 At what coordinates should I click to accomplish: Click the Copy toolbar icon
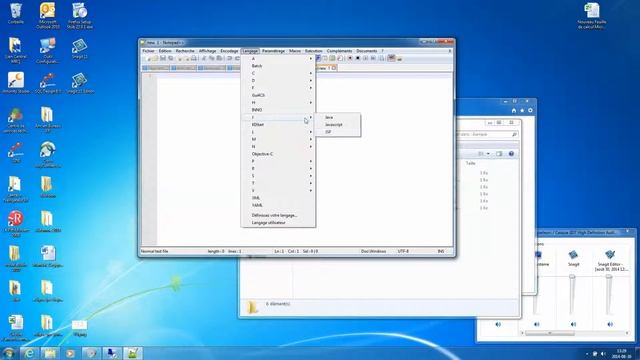click(x=211, y=59)
